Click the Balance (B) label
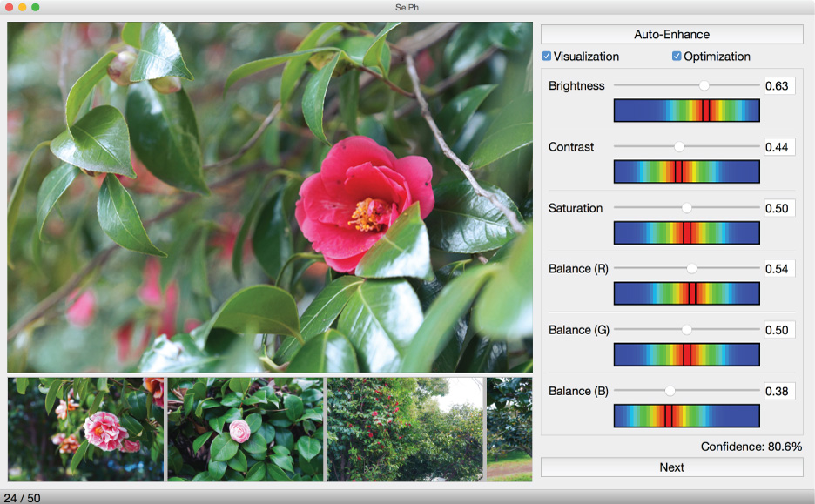Viewport: 815px width, 504px height. click(x=578, y=391)
